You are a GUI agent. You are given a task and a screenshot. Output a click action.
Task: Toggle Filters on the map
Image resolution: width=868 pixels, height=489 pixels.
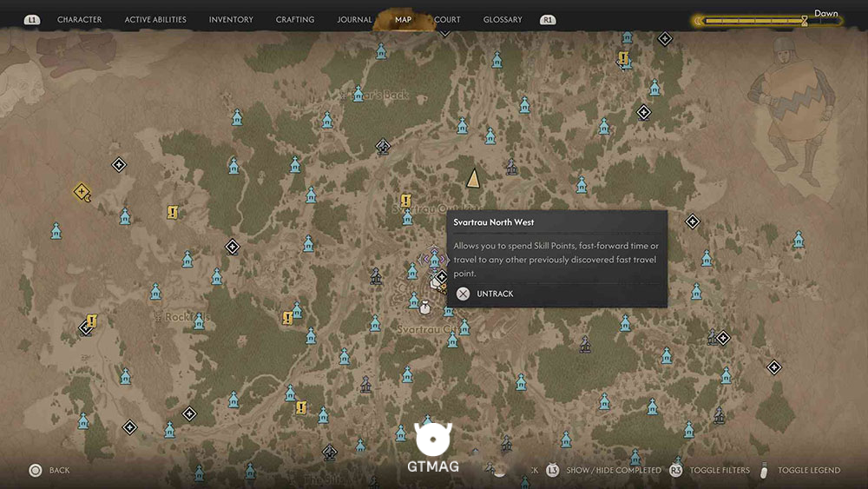click(720, 470)
